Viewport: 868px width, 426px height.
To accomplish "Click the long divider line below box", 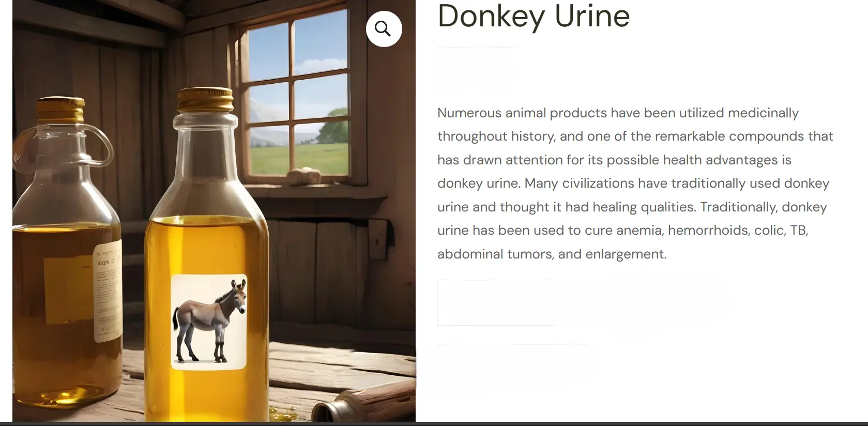I will 639,344.
